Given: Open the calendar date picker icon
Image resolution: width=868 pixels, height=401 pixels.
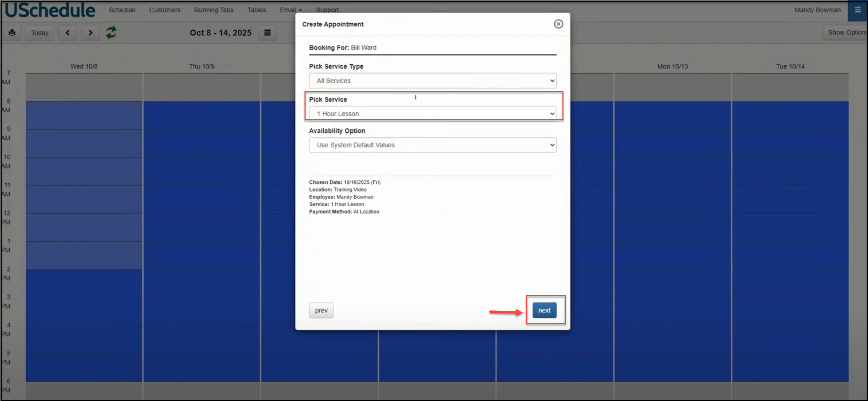Looking at the screenshot, I should click(x=267, y=33).
